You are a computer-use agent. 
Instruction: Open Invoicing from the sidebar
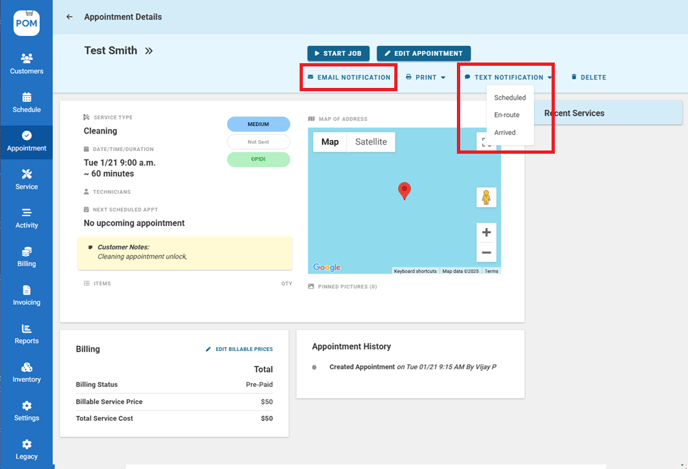26,295
